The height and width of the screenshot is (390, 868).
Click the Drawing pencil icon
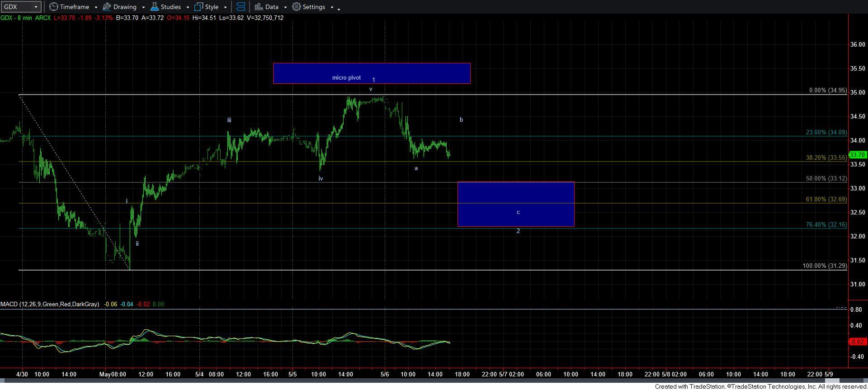pyautogui.click(x=107, y=7)
